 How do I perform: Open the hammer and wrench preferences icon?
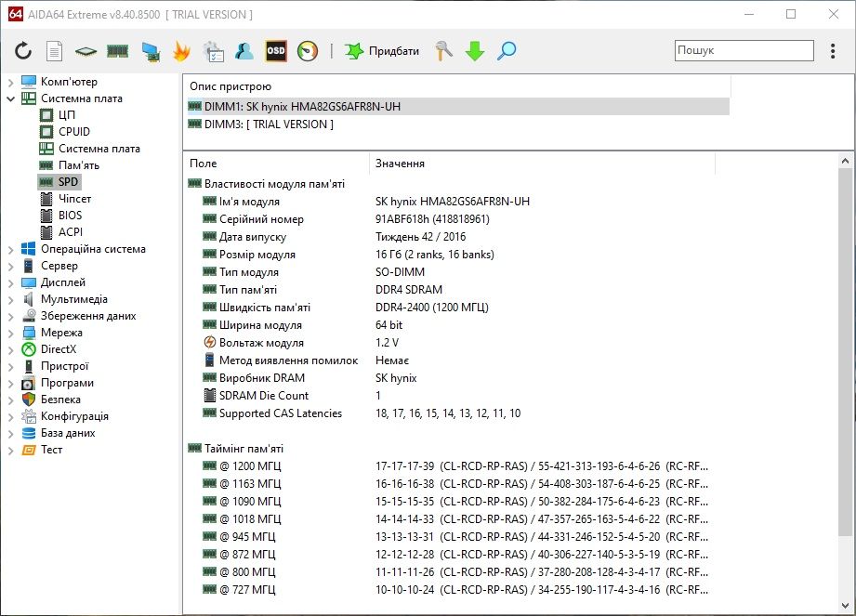coord(444,51)
